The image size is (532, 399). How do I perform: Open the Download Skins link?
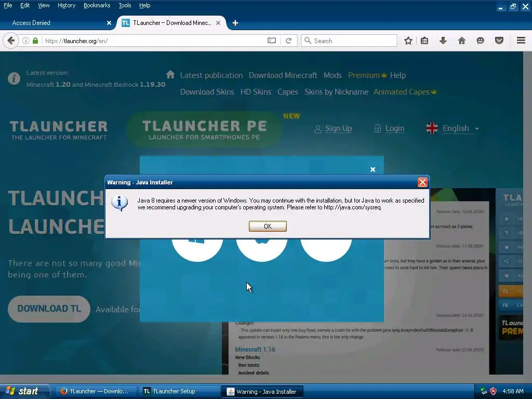click(x=207, y=92)
